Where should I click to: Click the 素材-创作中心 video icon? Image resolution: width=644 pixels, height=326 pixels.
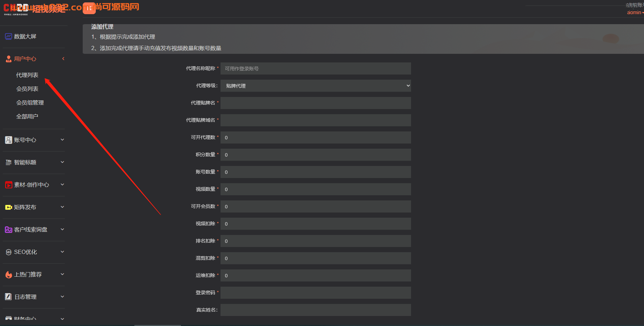pyautogui.click(x=9, y=185)
